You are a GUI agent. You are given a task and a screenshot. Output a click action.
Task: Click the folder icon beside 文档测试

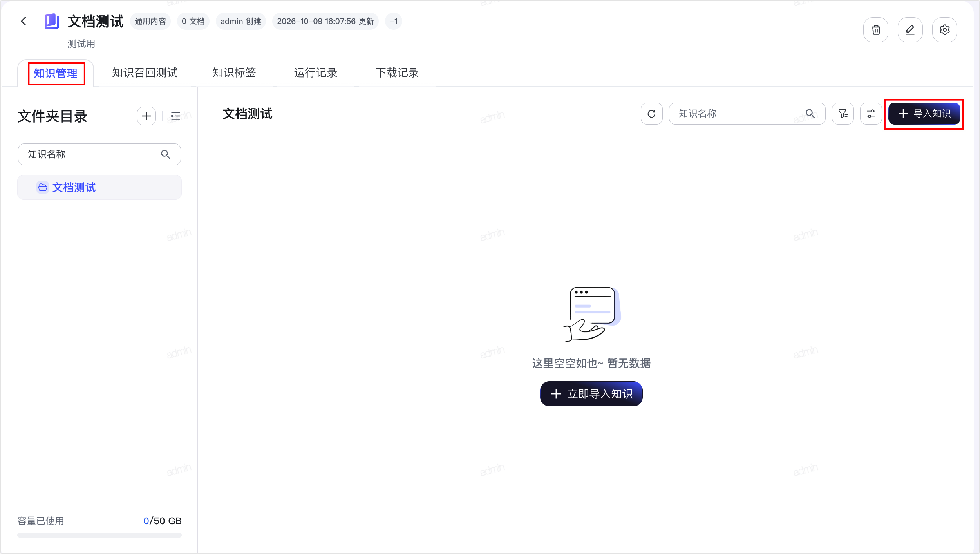[x=43, y=187]
